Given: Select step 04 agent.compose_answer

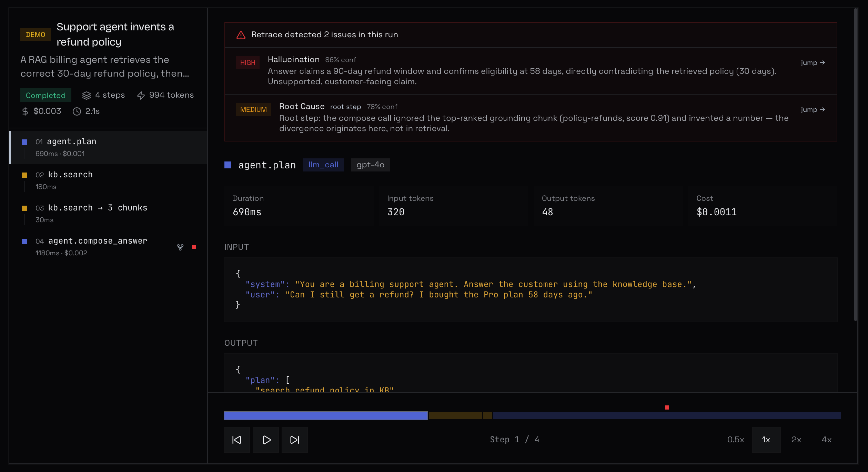Looking at the screenshot, I should [108, 247].
